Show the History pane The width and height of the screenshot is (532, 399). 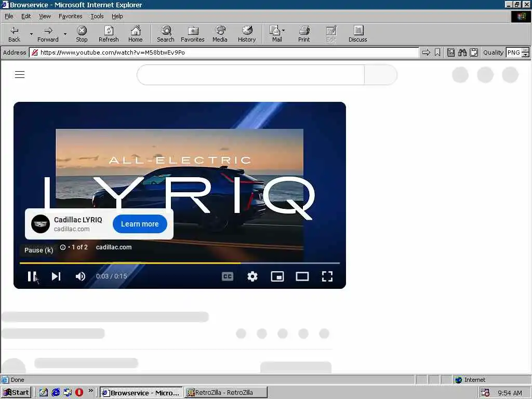pyautogui.click(x=247, y=34)
